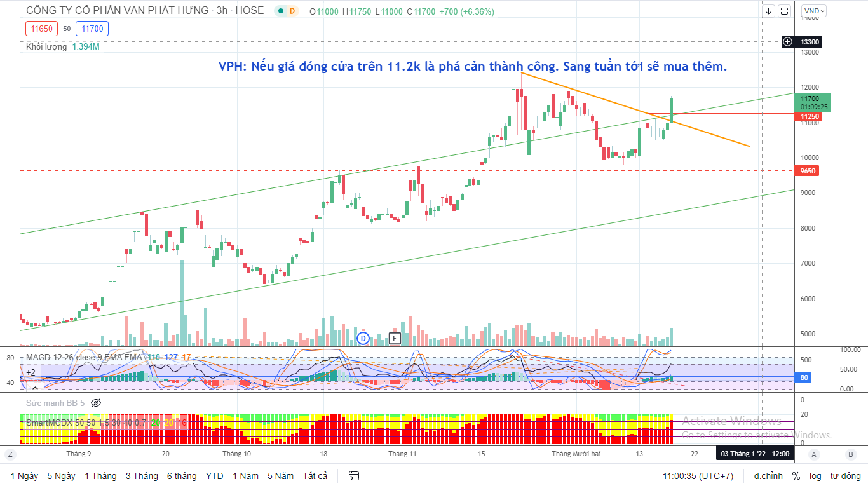Screen dimensions: 868x488
Task: Click the plus icon beside 13300 price
Action: pyautogui.click(x=788, y=42)
